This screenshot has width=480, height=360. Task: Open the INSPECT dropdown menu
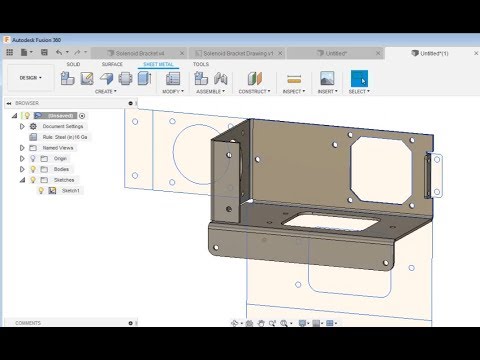coord(294,91)
